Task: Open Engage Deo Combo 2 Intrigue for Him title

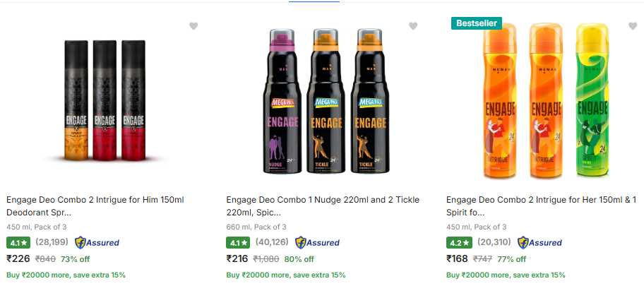Action: point(95,205)
